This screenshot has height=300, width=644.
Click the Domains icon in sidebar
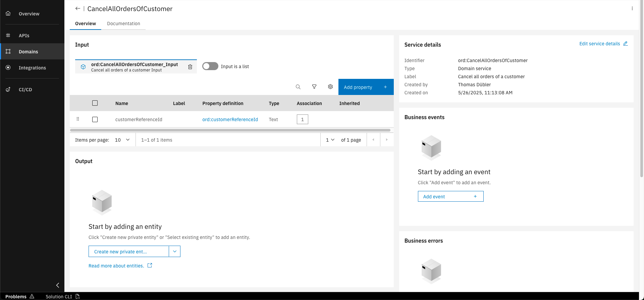[x=8, y=51]
